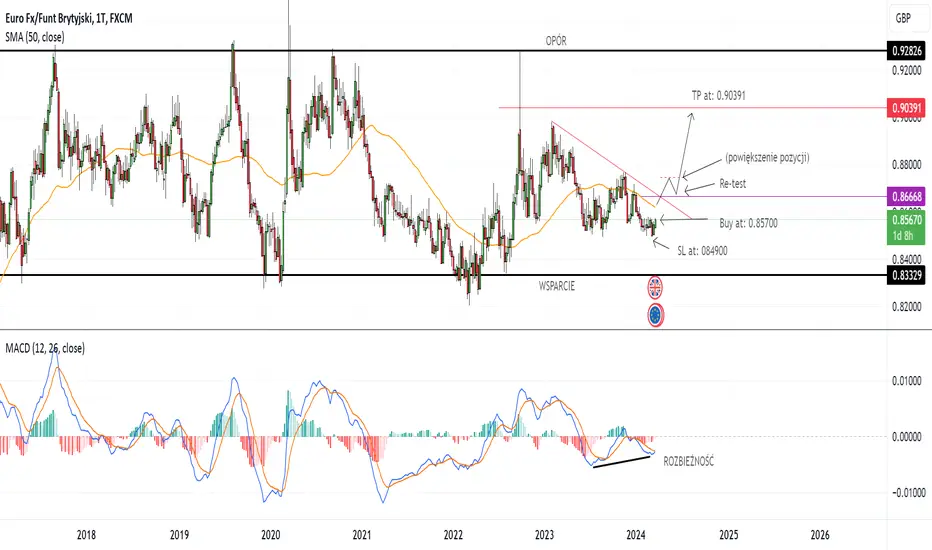Image resolution: width=932 pixels, height=550 pixels.
Task: Select the TP at: 0.90391 annotation
Action: (x=718, y=95)
